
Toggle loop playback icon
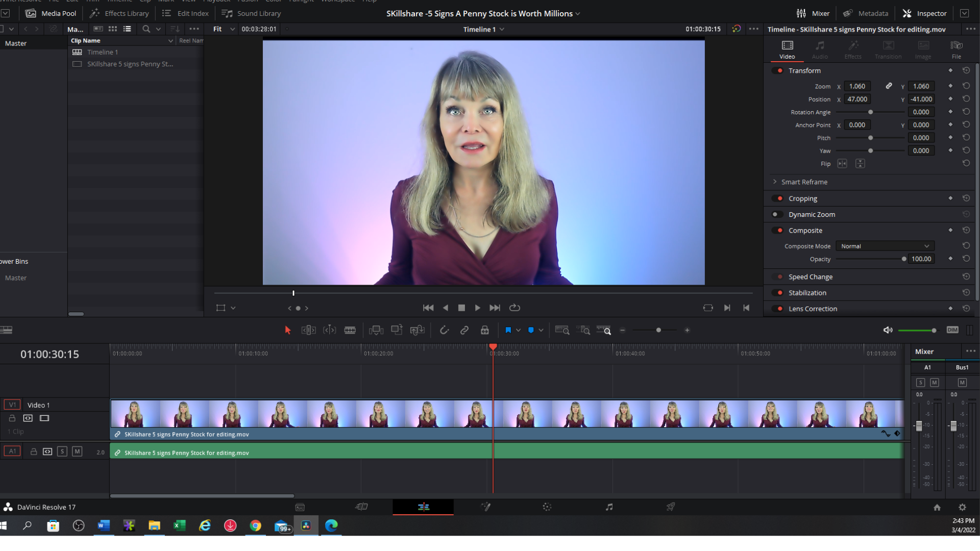point(514,308)
